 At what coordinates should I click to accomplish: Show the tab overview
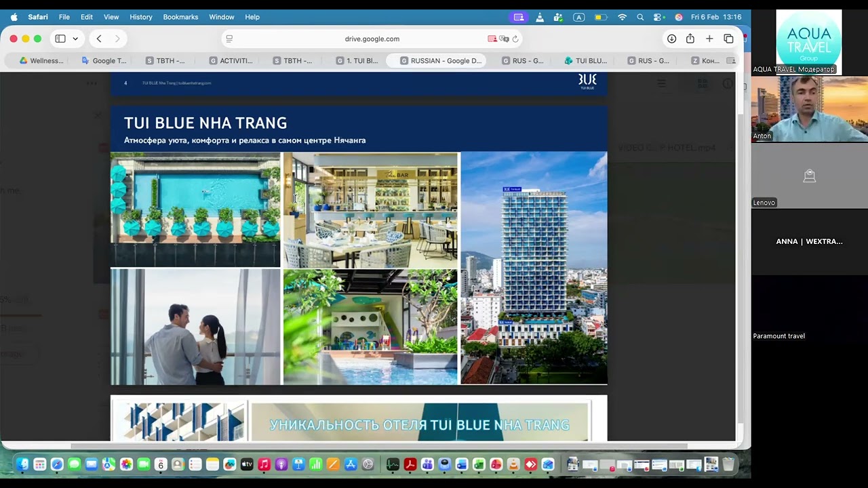click(728, 39)
